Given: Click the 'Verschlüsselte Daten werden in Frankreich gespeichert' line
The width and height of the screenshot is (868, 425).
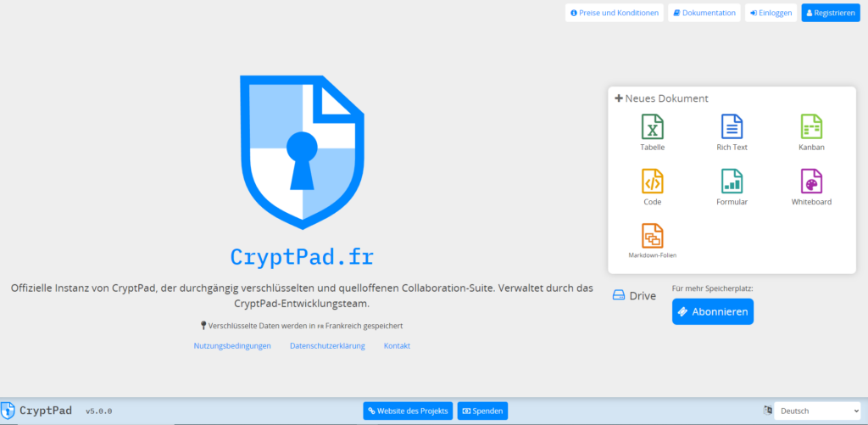Looking at the screenshot, I should [302, 326].
